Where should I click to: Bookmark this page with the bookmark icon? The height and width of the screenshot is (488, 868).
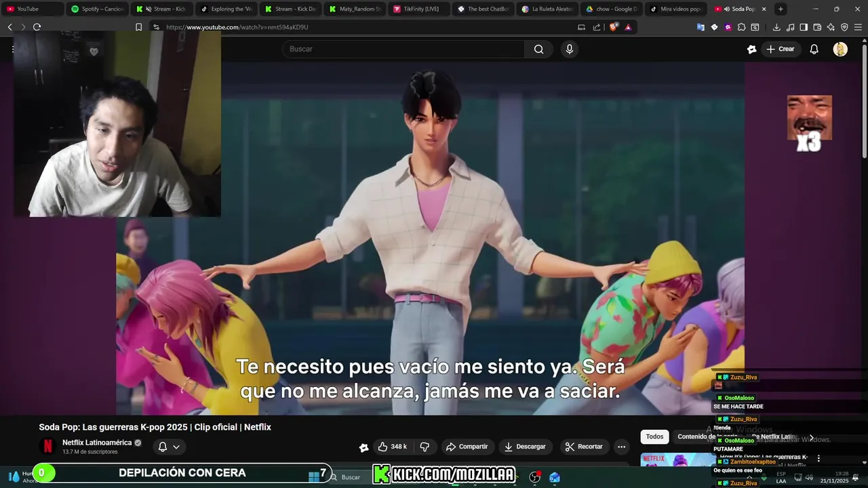(138, 27)
